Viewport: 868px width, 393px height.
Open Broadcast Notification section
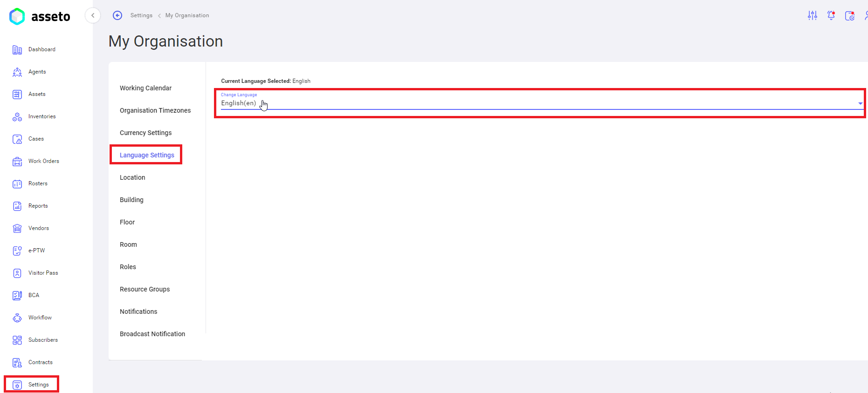[x=152, y=334]
